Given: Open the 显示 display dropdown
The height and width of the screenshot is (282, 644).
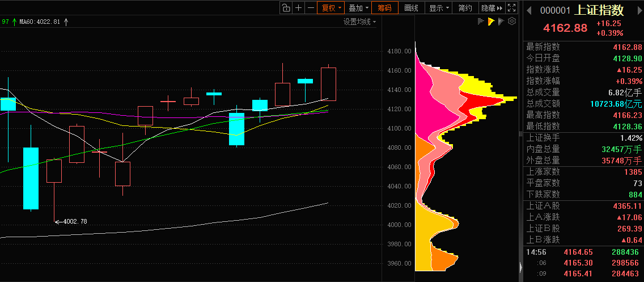Looking at the screenshot, I should click(x=439, y=8).
